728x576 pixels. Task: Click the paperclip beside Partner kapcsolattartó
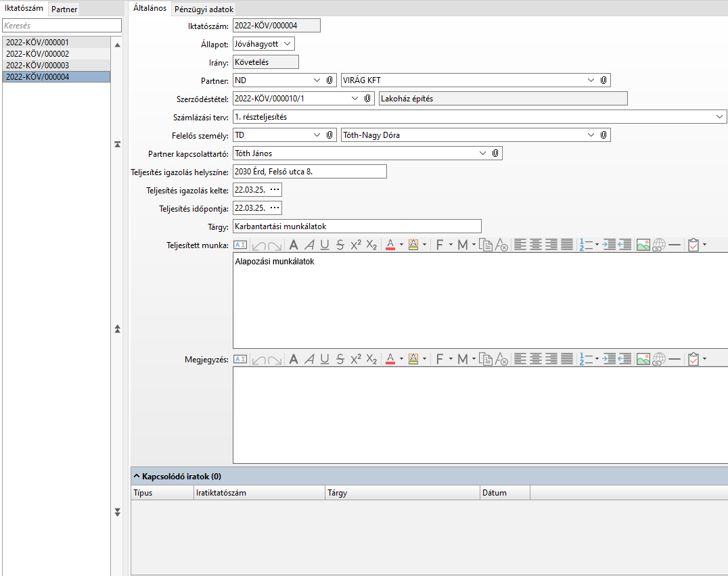point(495,153)
